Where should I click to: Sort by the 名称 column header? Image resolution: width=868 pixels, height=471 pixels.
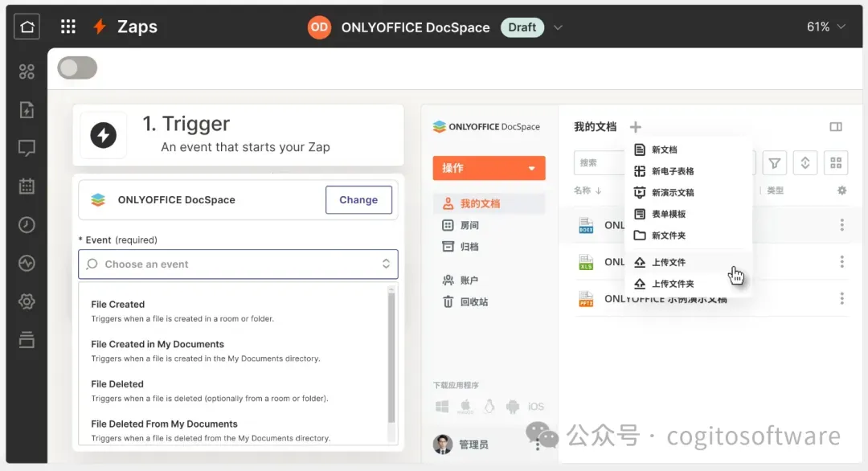pyautogui.click(x=588, y=190)
